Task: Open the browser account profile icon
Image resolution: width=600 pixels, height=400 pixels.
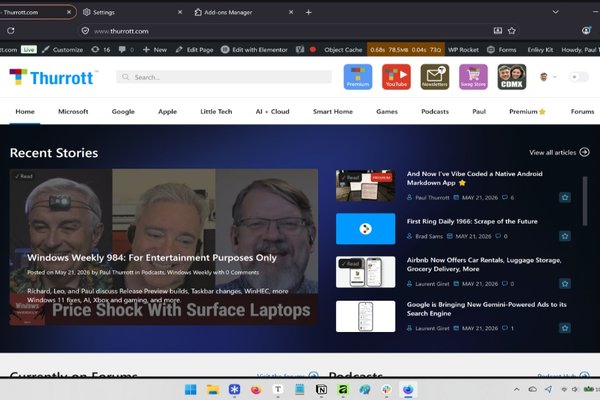Action: pos(586,31)
